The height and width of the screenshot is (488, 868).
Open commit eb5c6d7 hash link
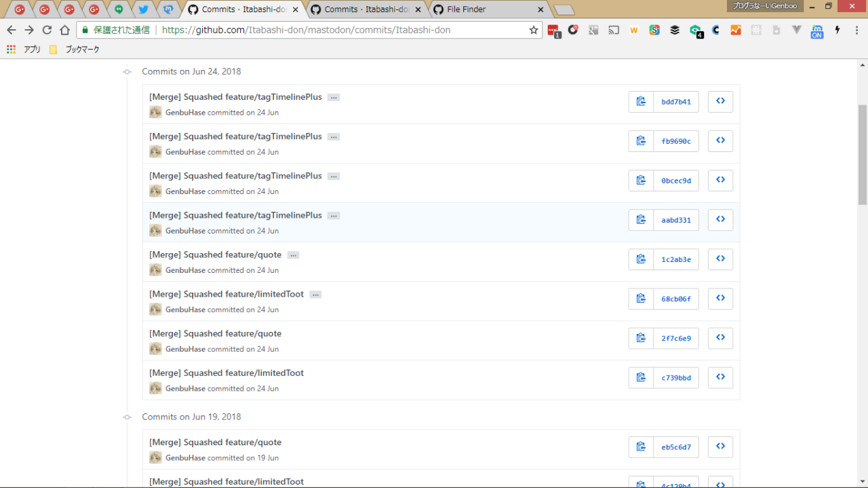(x=676, y=447)
